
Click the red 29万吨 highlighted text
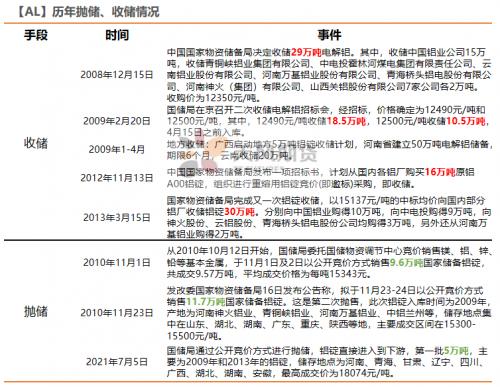(306, 52)
